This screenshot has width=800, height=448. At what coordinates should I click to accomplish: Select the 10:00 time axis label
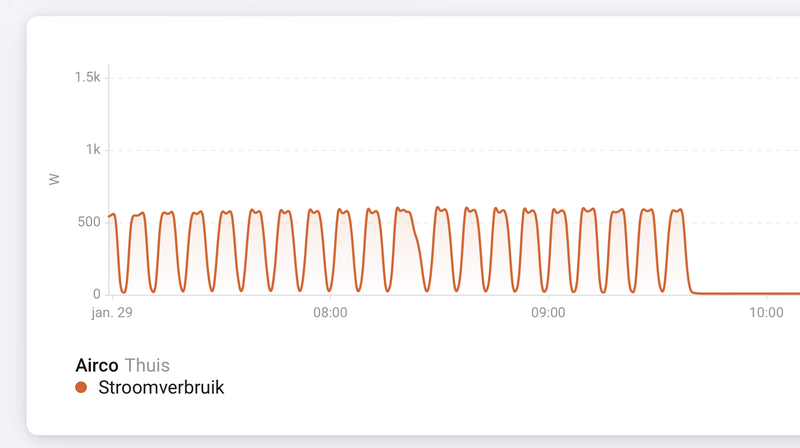coord(765,313)
